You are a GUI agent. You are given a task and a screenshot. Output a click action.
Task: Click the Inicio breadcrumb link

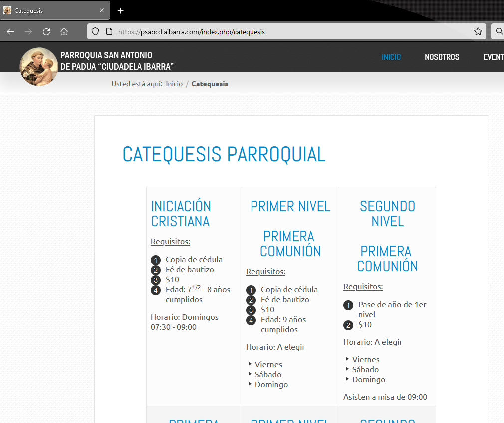pos(174,84)
